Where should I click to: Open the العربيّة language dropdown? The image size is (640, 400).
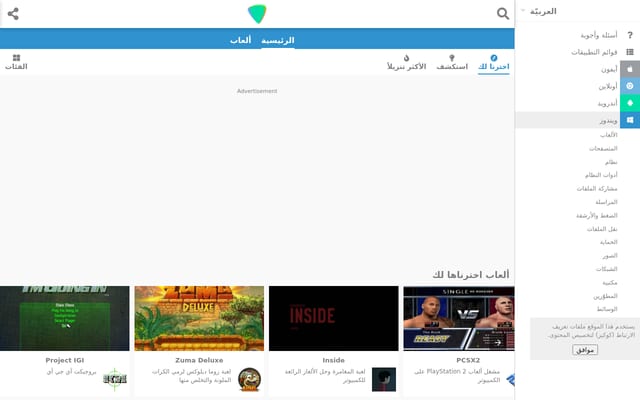coord(543,11)
